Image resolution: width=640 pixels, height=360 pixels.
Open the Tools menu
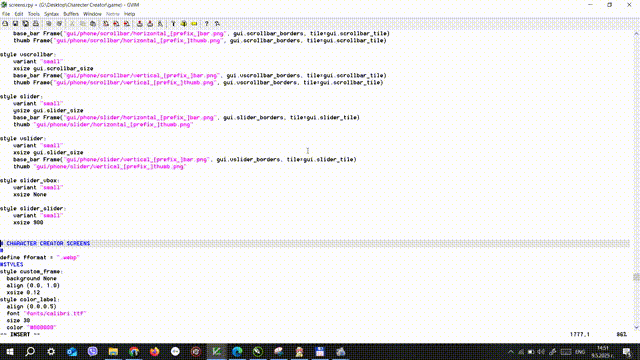(x=33, y=14)
